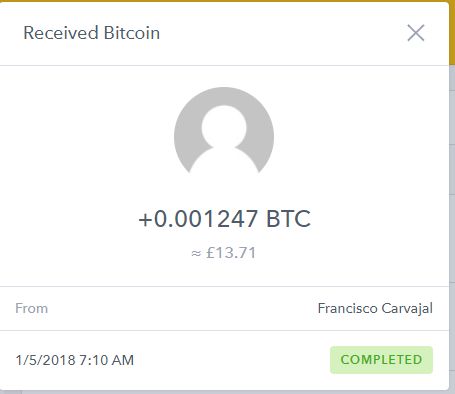Click the sender's placeholder avatar image

click(224, 131)
